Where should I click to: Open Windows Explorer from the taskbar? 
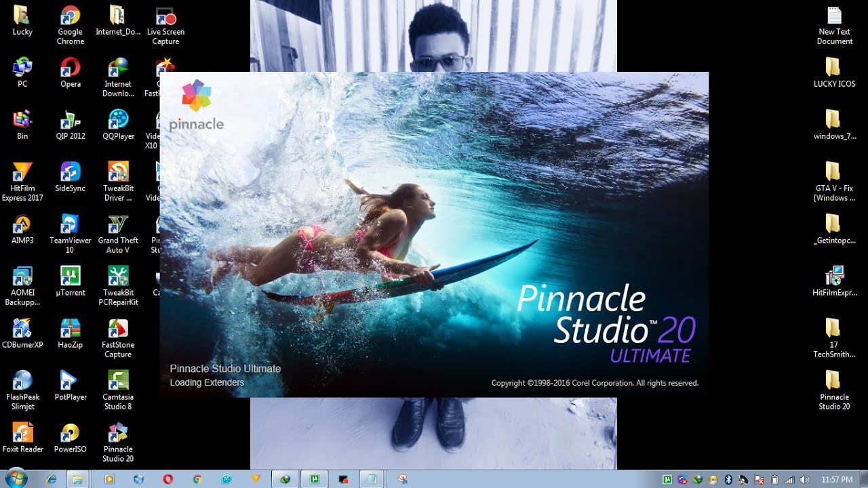[x=77, y=479]
